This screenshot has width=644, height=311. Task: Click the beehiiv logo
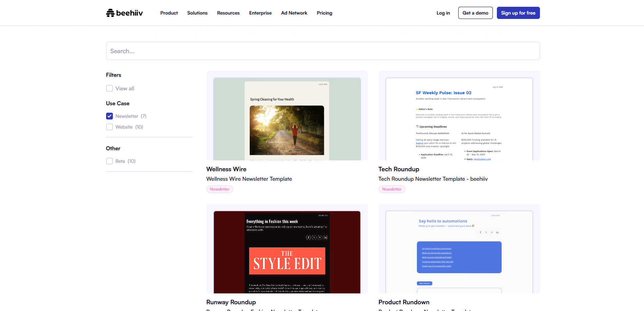[124, 13]
